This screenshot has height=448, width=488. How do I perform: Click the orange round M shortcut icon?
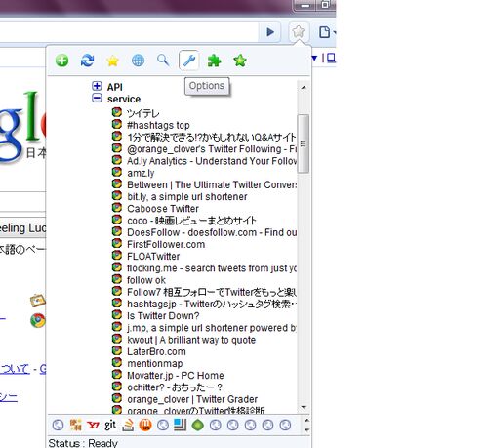tap(145, 425)
